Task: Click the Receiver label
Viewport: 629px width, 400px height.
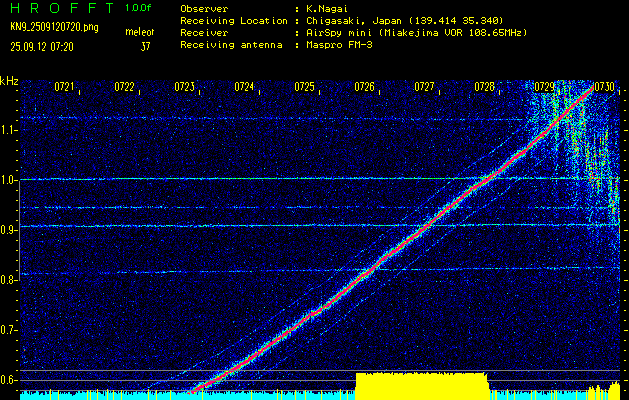Action: [204, 32]
